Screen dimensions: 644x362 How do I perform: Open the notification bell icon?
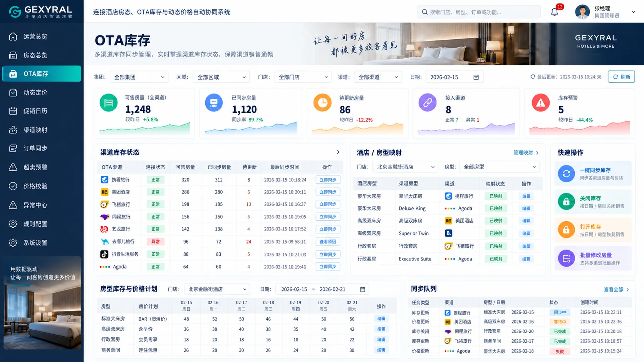click(x=555, y=12)
